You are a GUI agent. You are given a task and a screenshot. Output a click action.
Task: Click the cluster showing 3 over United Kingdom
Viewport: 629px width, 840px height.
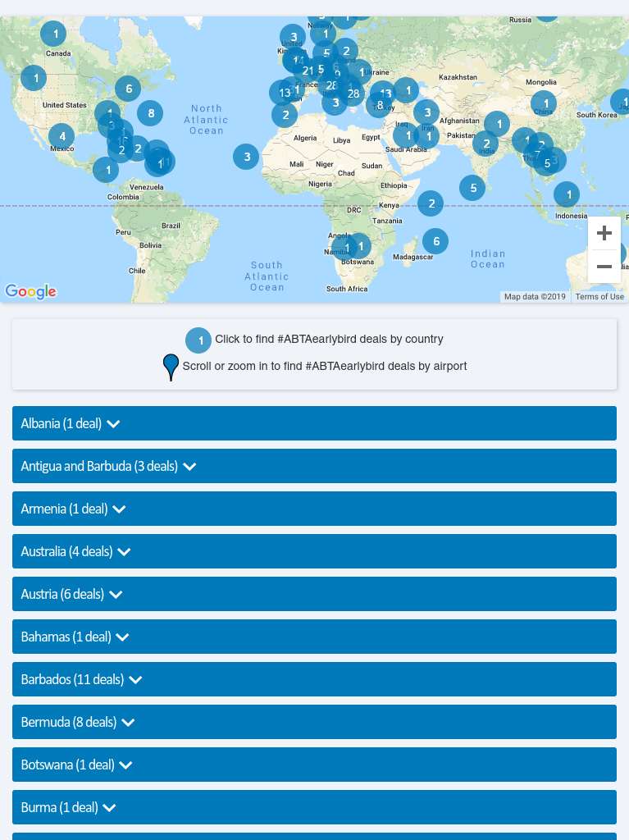tap(293, 38)
